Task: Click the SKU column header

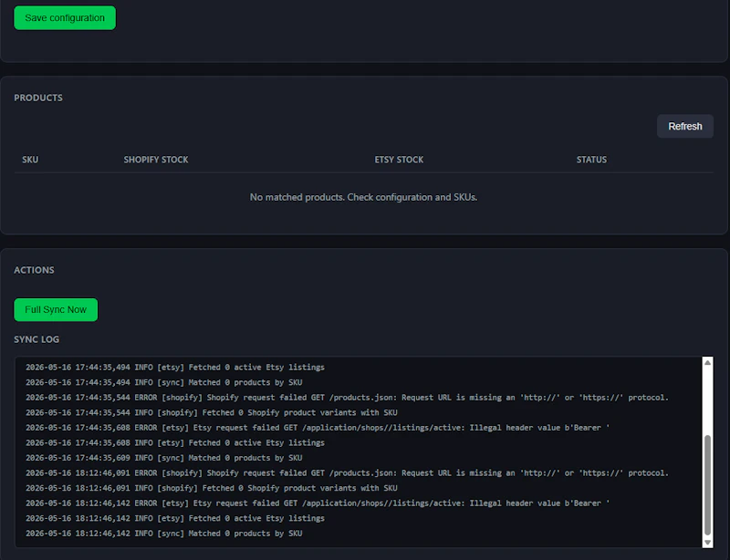Action: (30, 160)
